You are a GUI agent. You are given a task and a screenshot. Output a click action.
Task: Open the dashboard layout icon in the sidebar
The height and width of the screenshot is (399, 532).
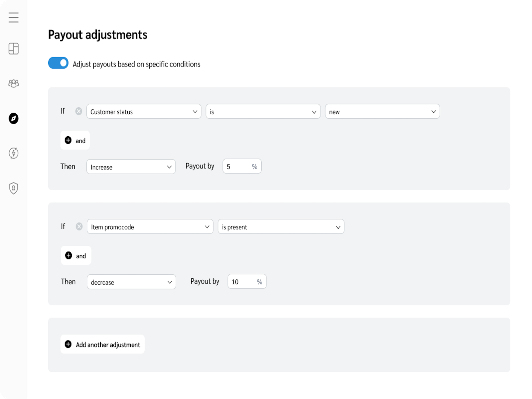(x=14, y=49)
